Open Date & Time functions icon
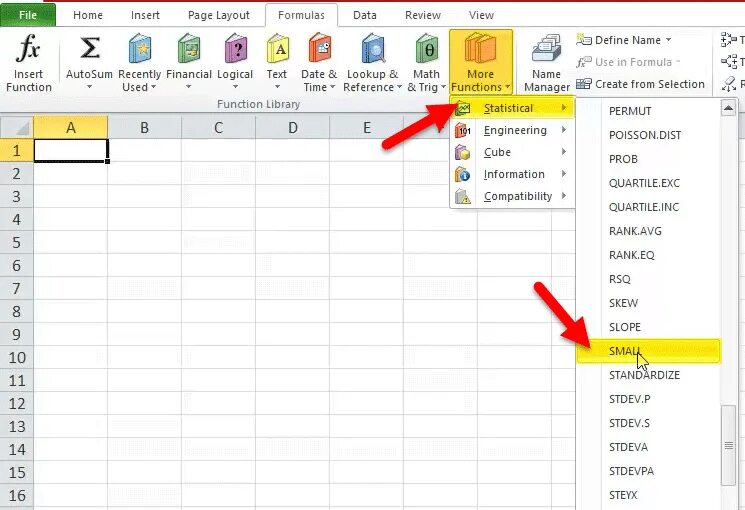745x510 pixels. click(x=319, y=48)
